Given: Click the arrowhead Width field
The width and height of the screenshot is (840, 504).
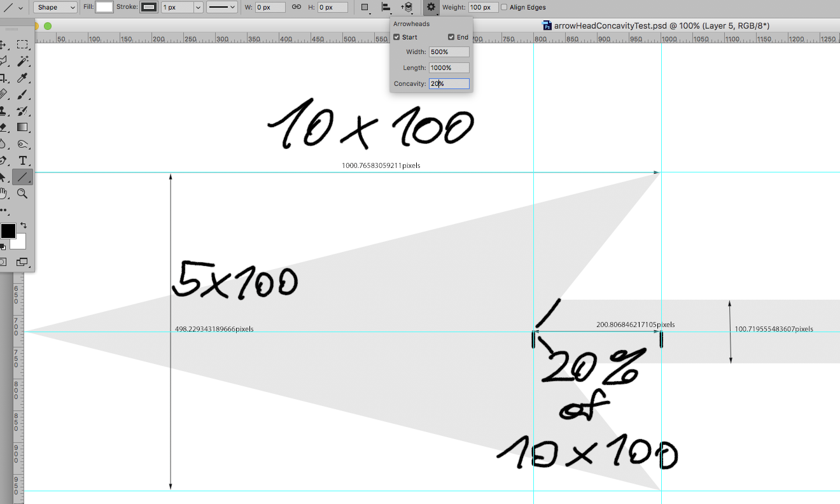Looking at the screenshot, I should point(449,52).
